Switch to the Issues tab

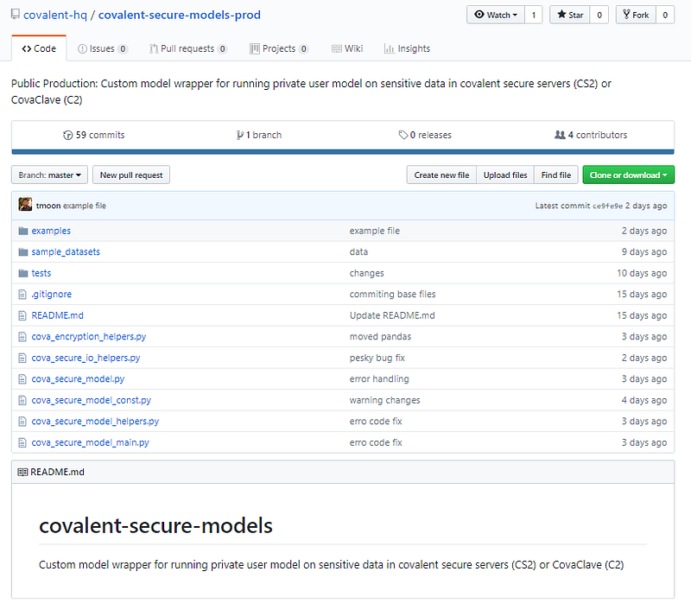(102, 49)
